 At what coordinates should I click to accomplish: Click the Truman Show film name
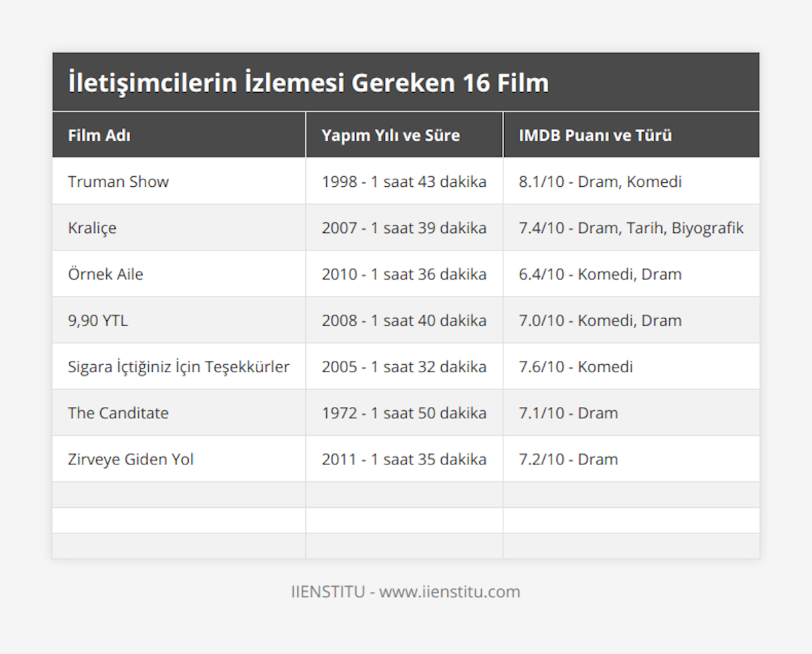click(x=118, y=181)
